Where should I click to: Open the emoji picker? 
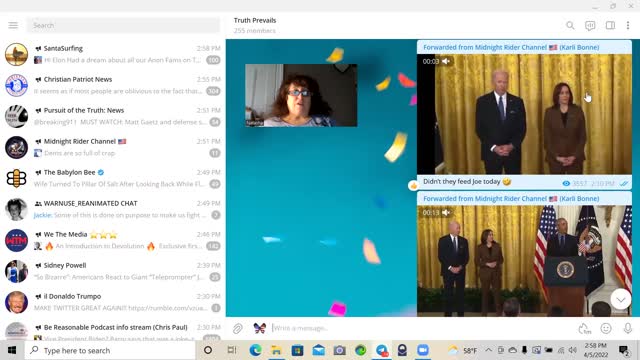pyautogui.click(x=606, y=328)
